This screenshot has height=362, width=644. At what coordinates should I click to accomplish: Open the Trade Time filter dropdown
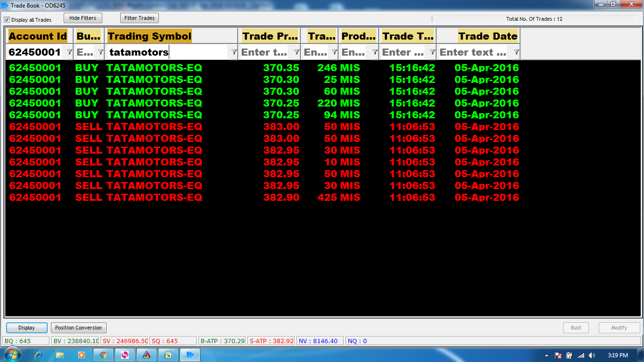(432, 52)
